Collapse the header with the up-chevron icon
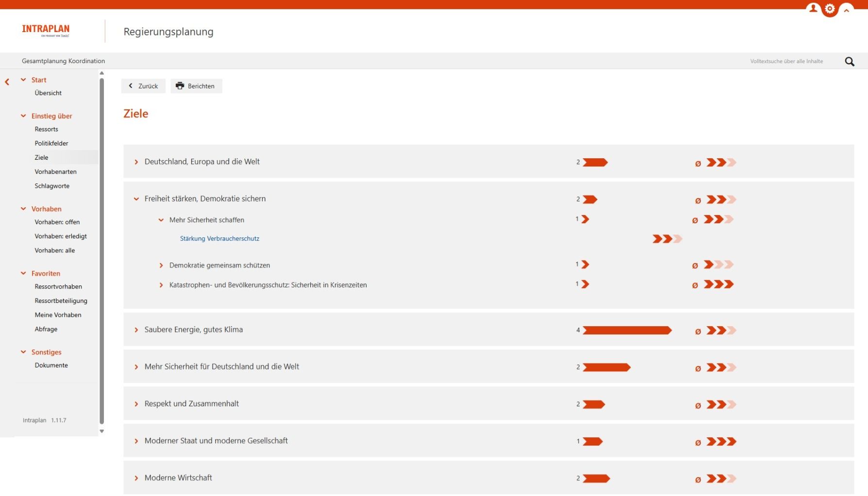The width and height of the screenshot is (868, 496). (846, 10)
